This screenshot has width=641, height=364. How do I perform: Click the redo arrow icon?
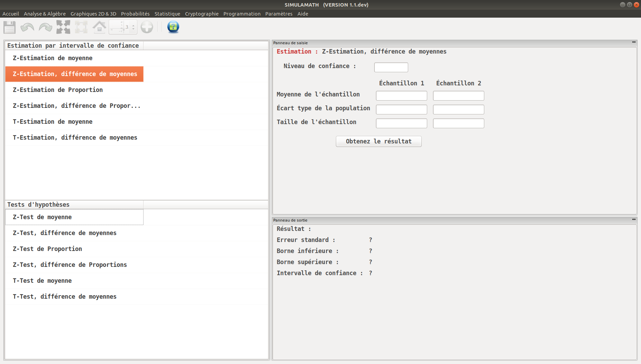point(45,27)
